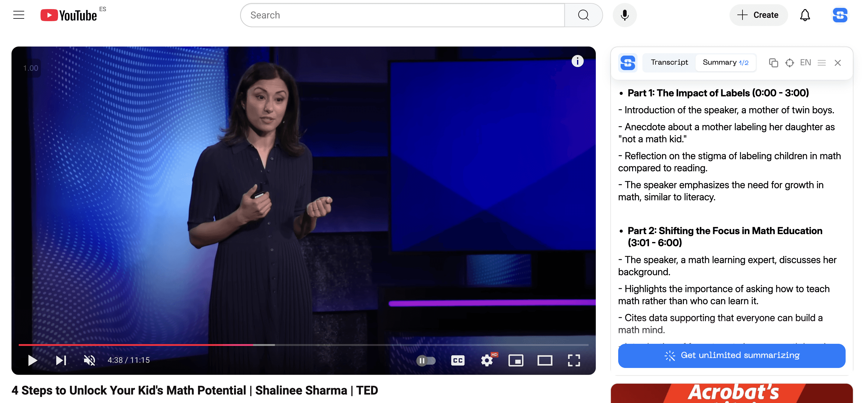Open the notifications bell
The image size is (868, 403).
tap(805, 15)
